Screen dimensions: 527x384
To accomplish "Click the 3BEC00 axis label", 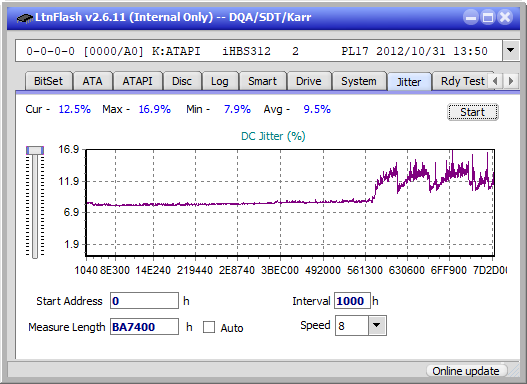I will pos(280,270).
